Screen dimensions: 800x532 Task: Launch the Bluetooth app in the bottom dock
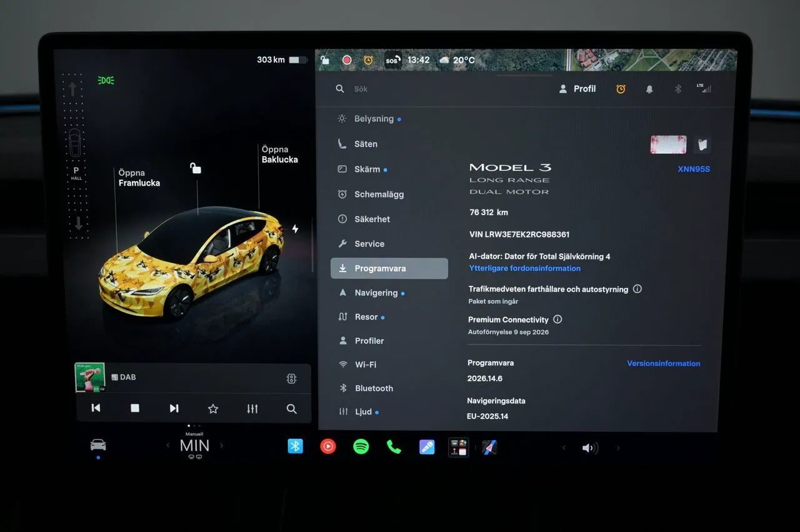(x=295, y=446)
